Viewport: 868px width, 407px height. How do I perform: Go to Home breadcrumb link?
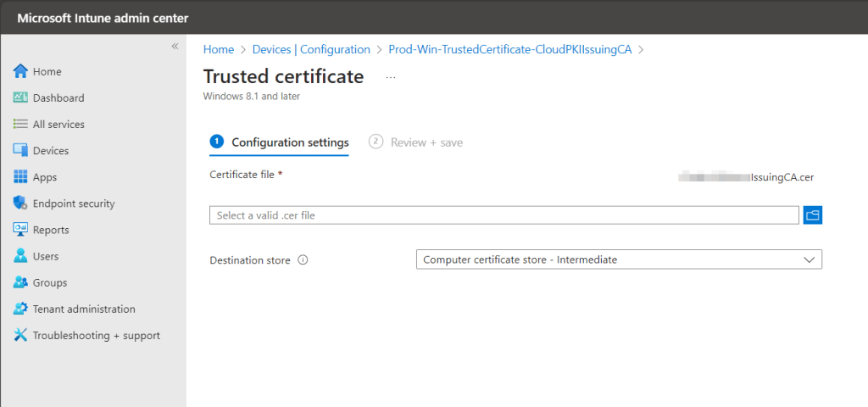point(218,49)
